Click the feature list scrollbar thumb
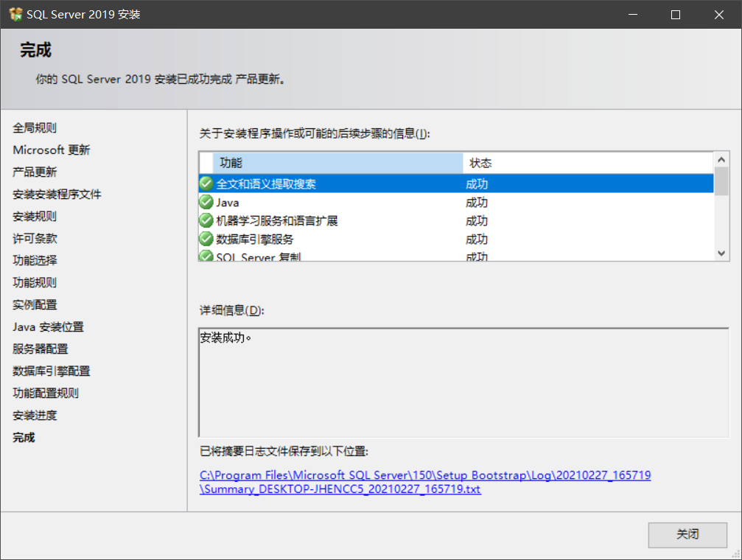This screenshot has width=742, height=560. (721, 181)
